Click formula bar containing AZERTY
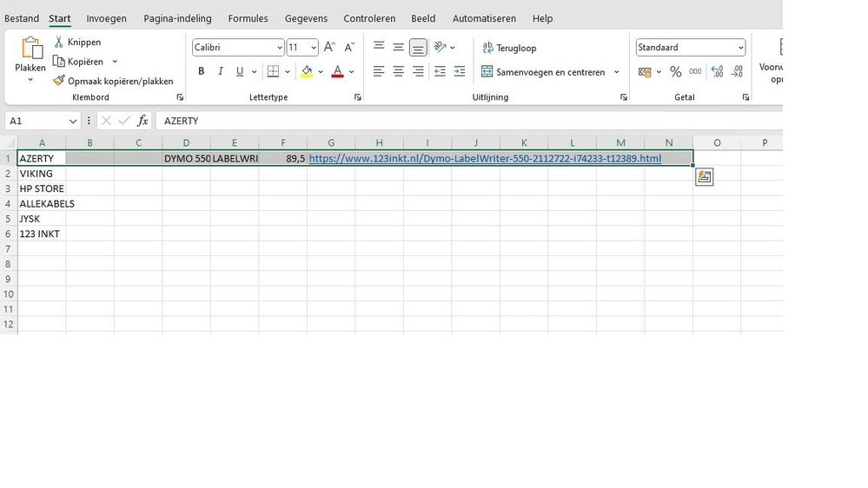The width and height of the screenshot is (868, 488). (469, 121)
